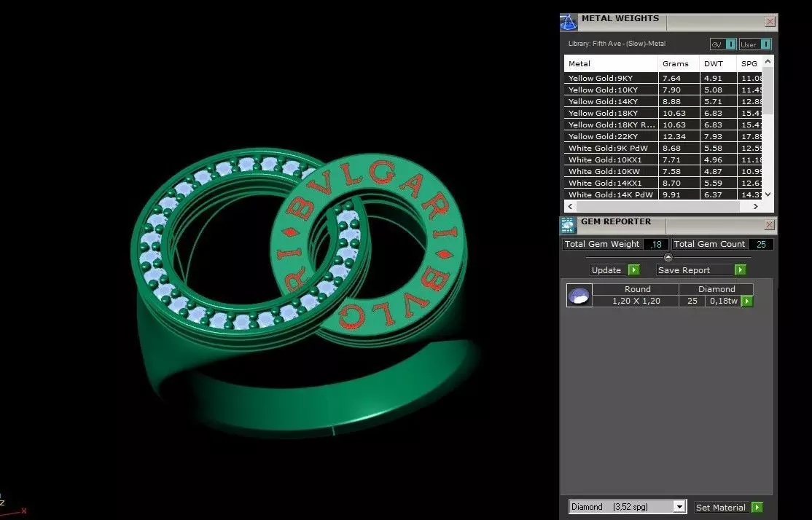
Task: Select the White Gold:9K PdW row
Action: tap(664, 148)
